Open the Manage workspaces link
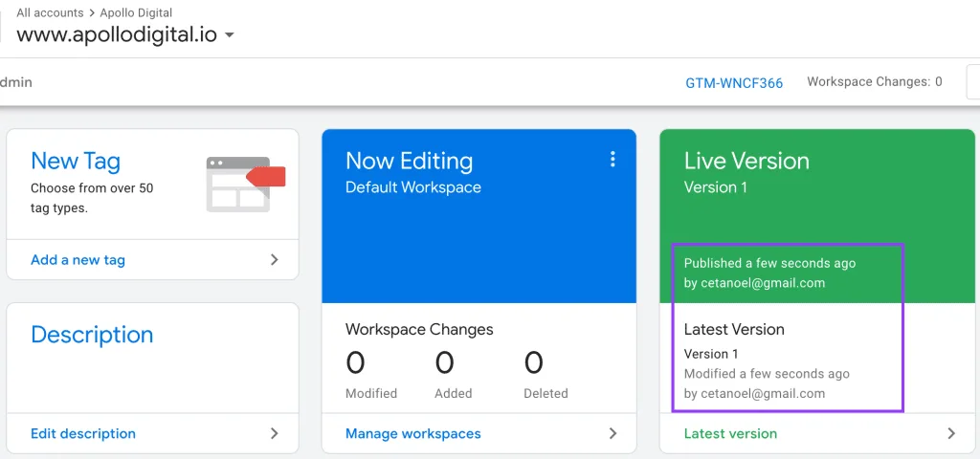Viewport: 980px width, 459px height. (x=413, y=433)
